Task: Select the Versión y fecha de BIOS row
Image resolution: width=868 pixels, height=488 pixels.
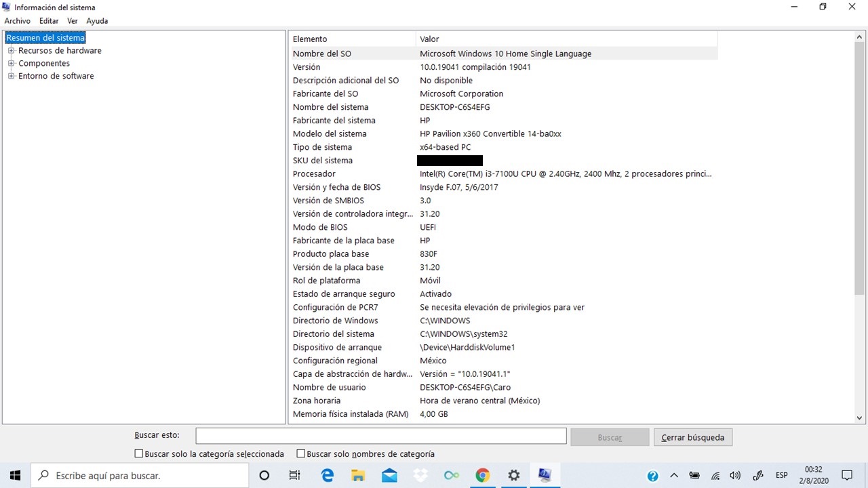Action: click(503, 187)
